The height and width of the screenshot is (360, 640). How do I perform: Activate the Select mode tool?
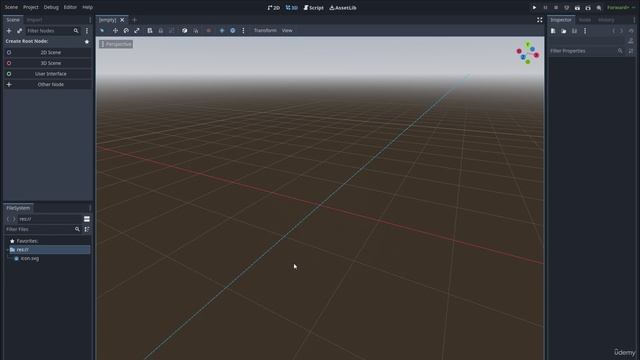coord(102,31)
